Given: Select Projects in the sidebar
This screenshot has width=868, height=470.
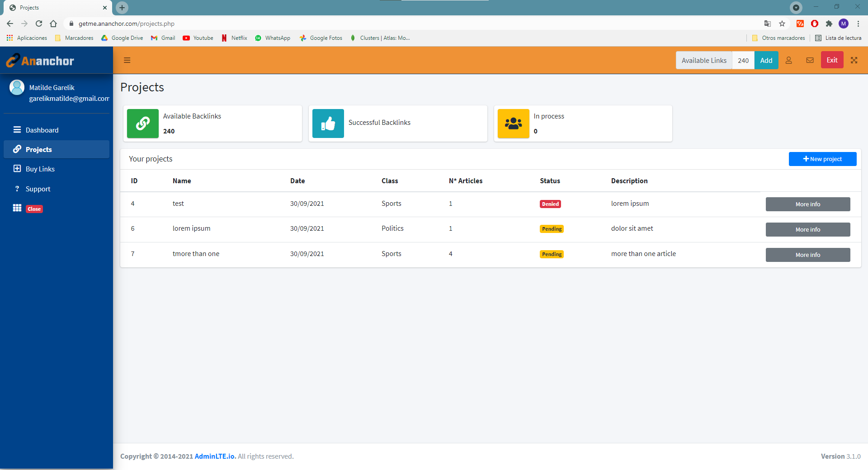Looking at the screenshot, I should tap(57, 149).
